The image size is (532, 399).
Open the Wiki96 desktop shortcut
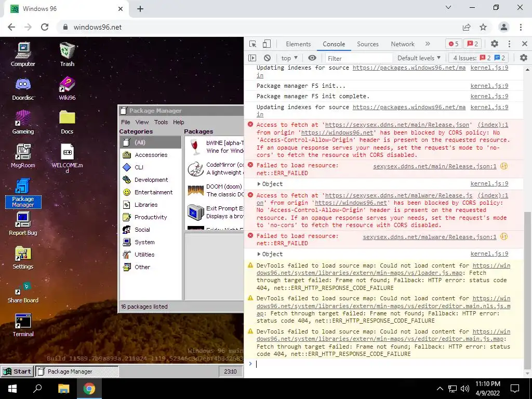[67, 88]
